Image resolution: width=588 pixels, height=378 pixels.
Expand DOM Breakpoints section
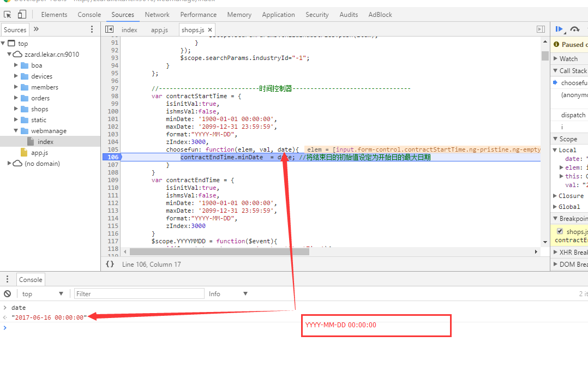tap(556, 265)
